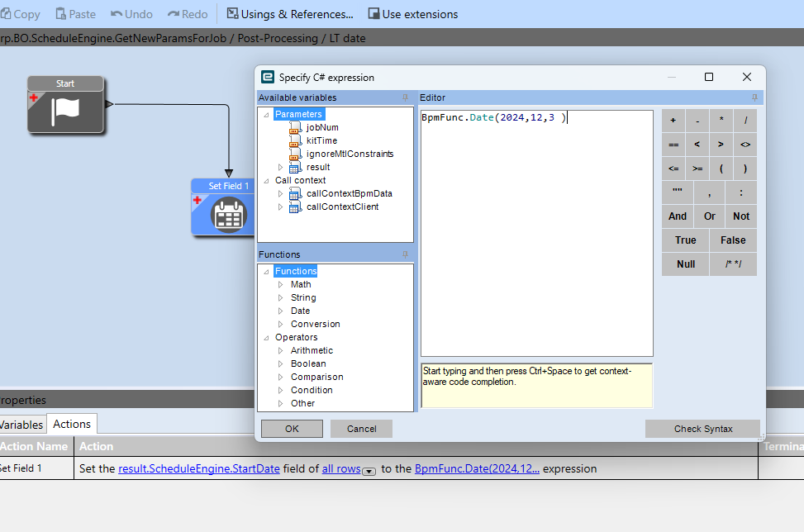Collapse the Call context node
This screenshot has height=532, width=804.
pyautogui.click(x=266, y=180)
